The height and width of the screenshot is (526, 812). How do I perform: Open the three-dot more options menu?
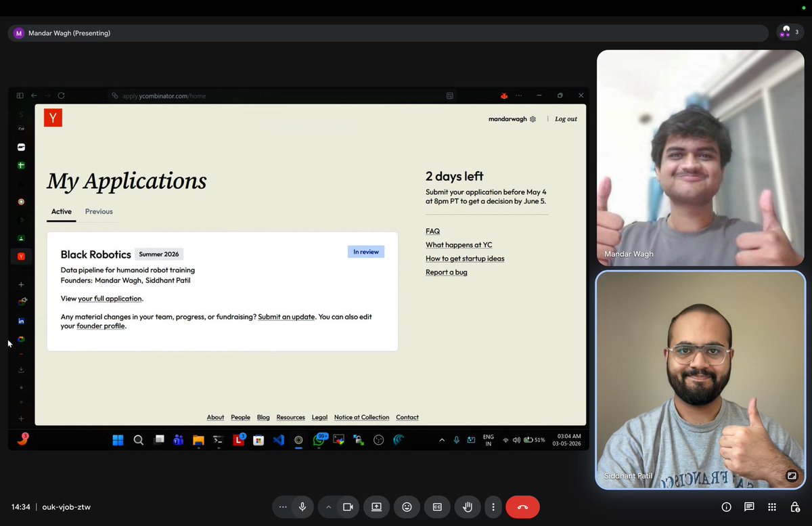pos(493,506)
